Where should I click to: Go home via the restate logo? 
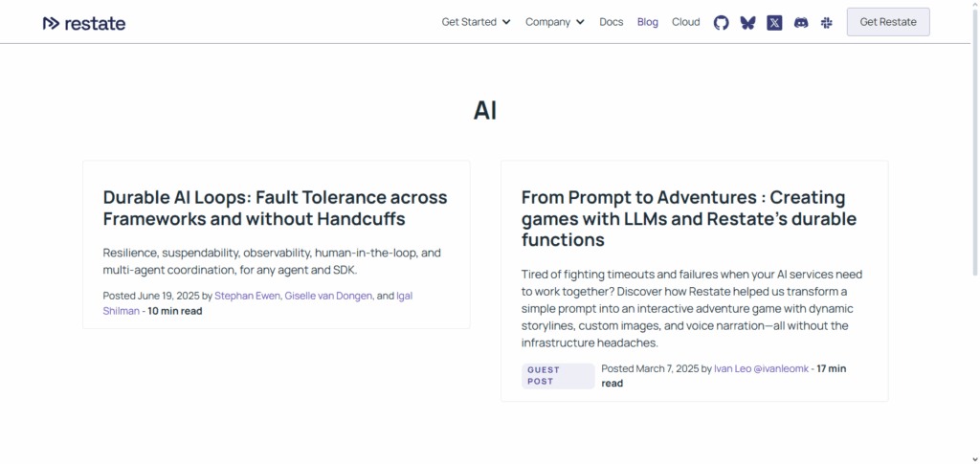84,24
